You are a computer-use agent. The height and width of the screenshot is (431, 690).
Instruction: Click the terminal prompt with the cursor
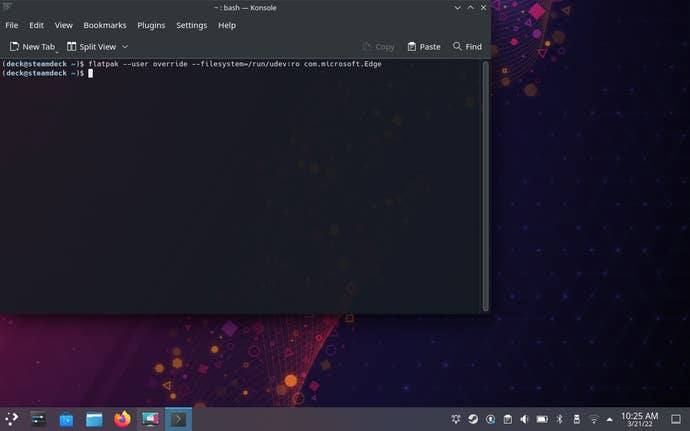coord(47,73)
